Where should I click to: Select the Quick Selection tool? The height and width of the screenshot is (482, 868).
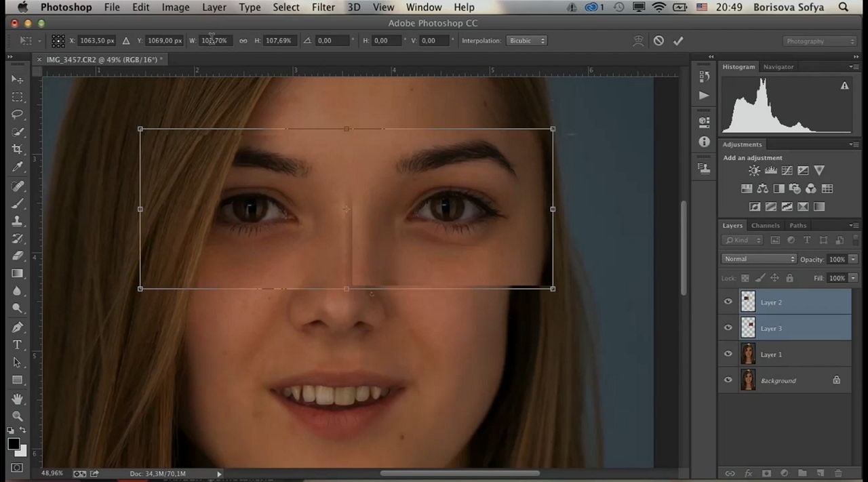18,132
